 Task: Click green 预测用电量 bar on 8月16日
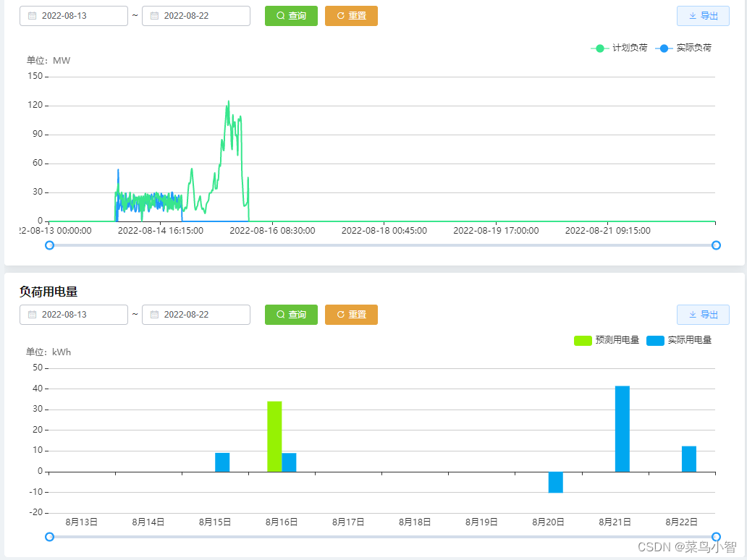(x=274, y=437)
